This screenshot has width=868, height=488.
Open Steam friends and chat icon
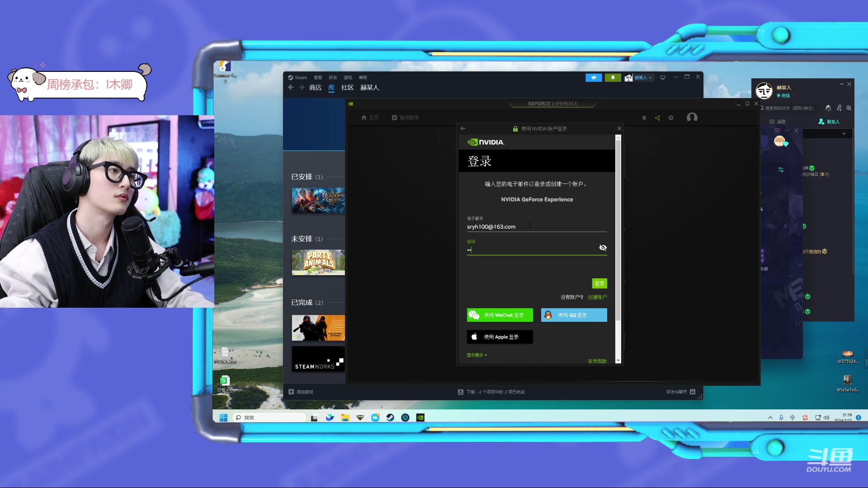click(693, 392)
